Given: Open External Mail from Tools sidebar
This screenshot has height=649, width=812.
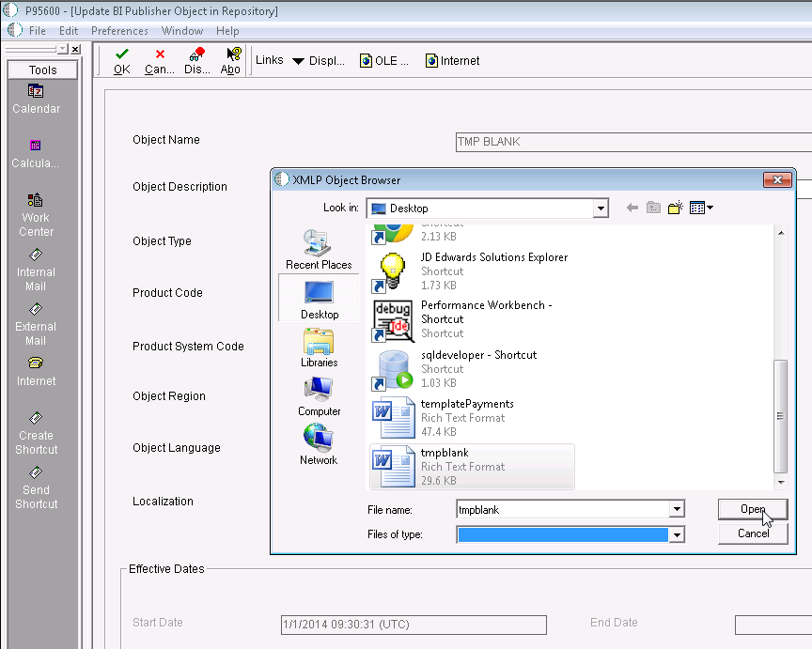Looking at the screenshot, I should pyautogui.click(x=36, y=325).
